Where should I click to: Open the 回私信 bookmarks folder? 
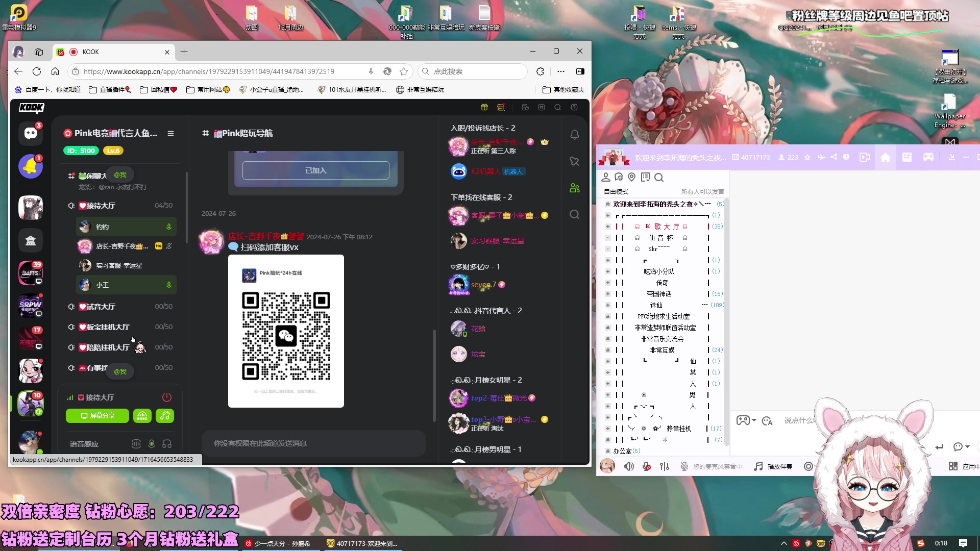158,90
